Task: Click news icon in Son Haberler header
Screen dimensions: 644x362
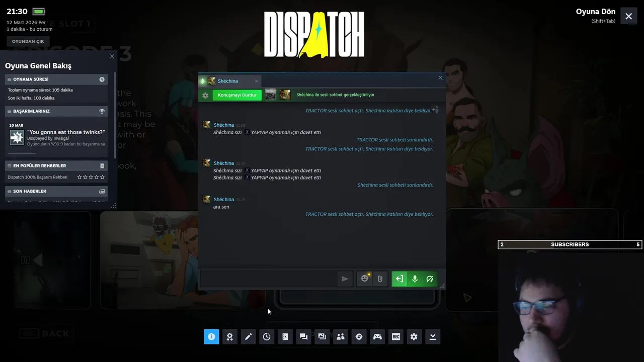Action: pyautogui.click(x=102, y=192)
